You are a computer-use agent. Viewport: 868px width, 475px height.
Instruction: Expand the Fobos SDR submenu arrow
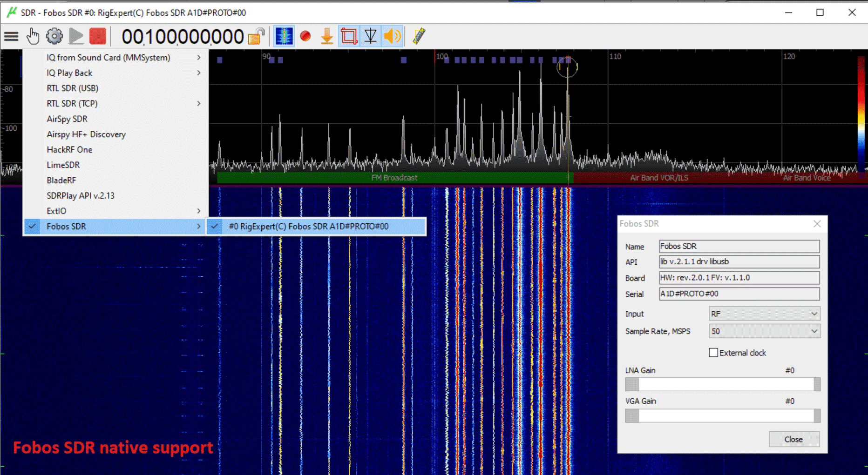[199, 227]
